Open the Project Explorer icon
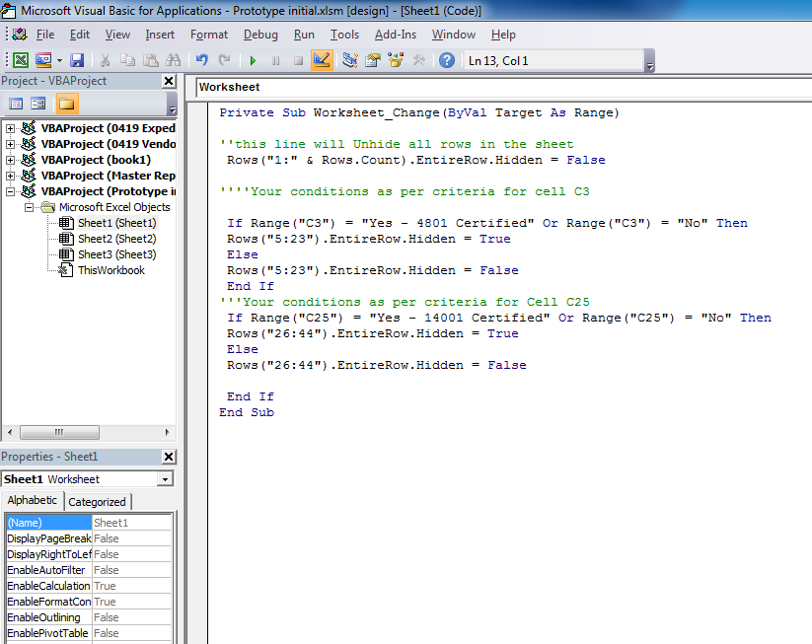This screenshot has height=644, width=812. pos(350,60)
